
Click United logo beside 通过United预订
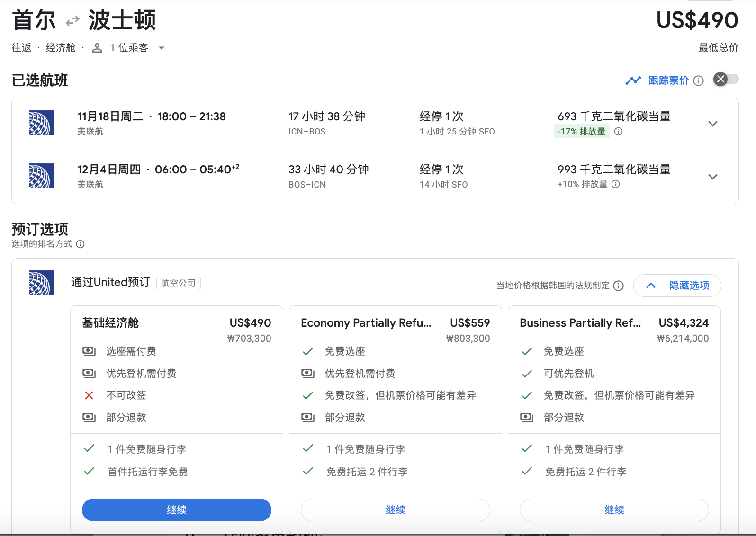pos(41,283)
